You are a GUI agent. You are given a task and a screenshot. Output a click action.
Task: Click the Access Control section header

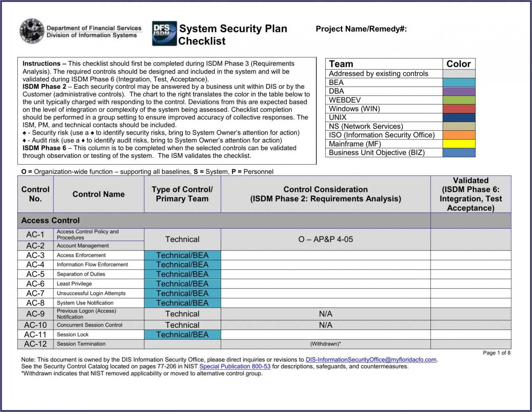click(50, 220)
